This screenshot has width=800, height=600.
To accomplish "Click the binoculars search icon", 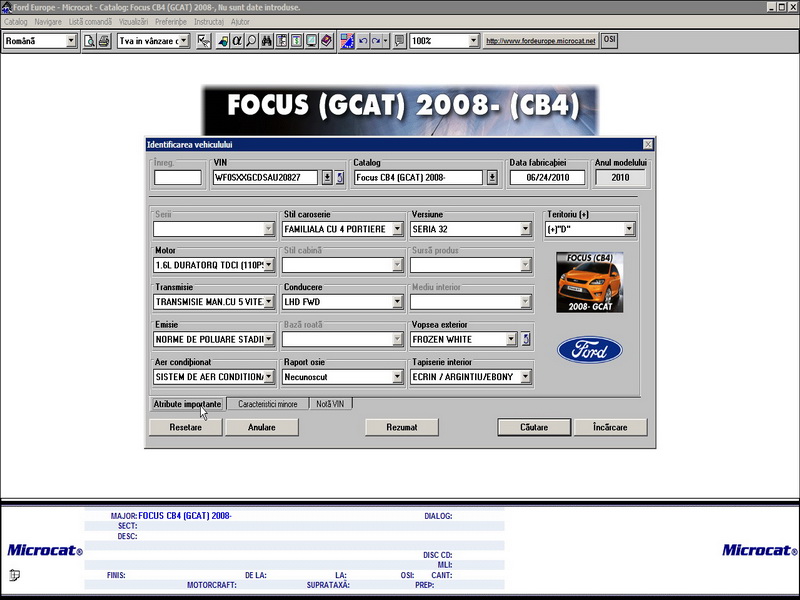I will point(267,41).
